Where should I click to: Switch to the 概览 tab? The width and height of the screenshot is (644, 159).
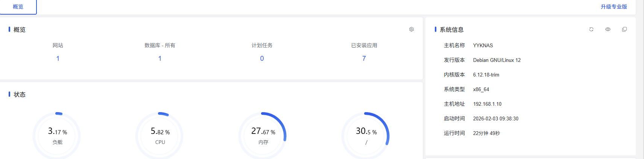tap(18, 7)
